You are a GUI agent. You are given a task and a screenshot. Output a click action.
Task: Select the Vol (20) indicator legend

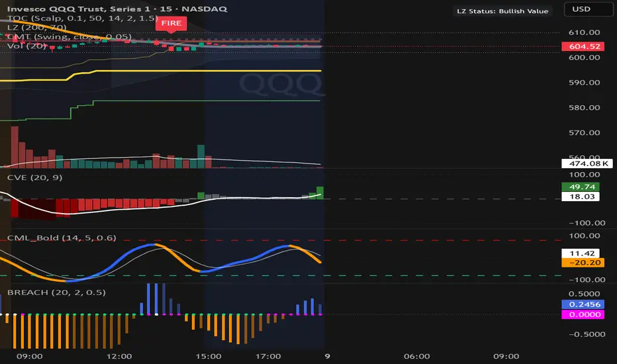[x=27, y=46]
